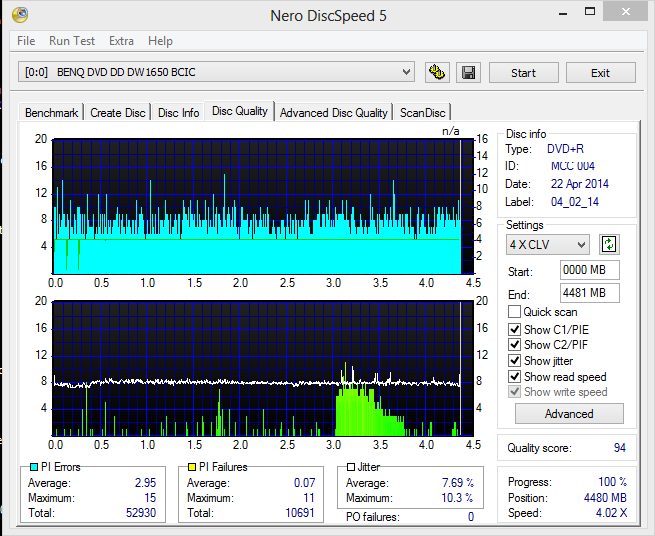Image resolution: width=655 pixels, height=536 pixels.
Task: Click Jitter average 7.69 % value
Action: (x=458, y=483)
